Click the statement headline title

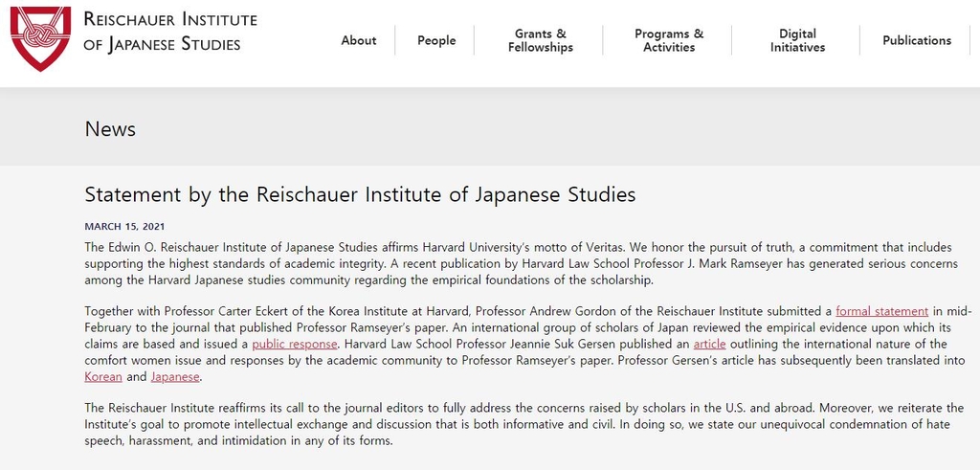(360, 194)
